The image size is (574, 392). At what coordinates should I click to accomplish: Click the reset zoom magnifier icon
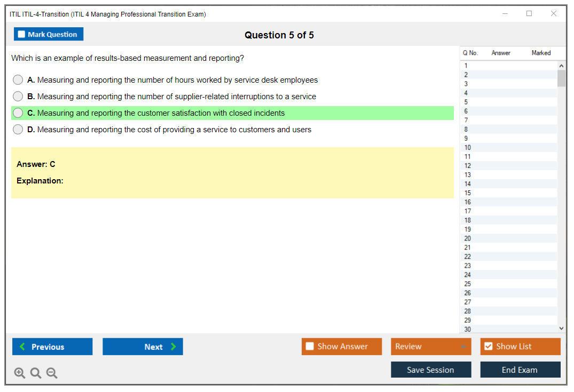click(x=36, y=373)
